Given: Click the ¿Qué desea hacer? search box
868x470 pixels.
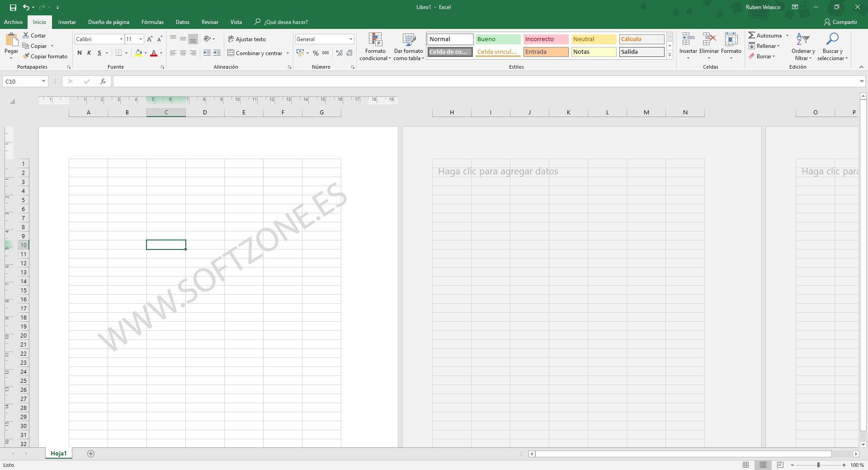Looking at the screenshot, I should [x=281, y=22].
